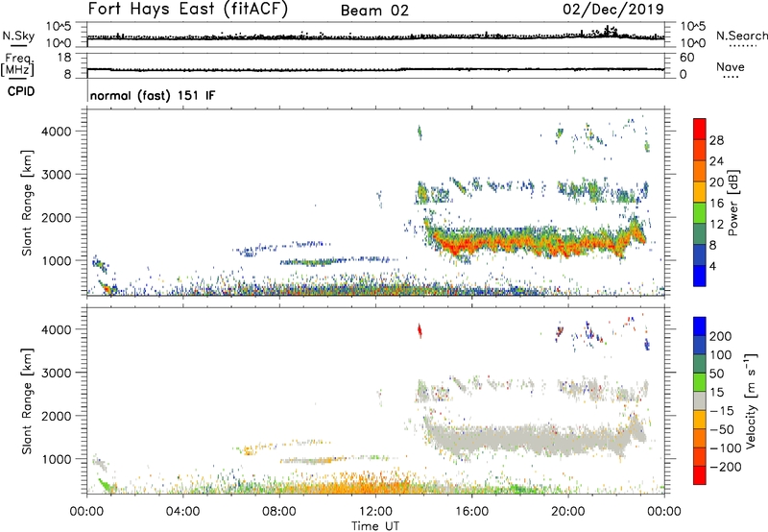Click the Nave legend label
This screenshot has width=768, height=532.
tap(730, 67)
